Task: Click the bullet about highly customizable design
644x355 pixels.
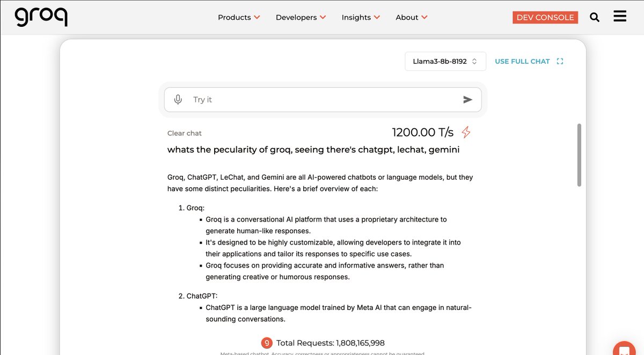Action: coord(333,248)
